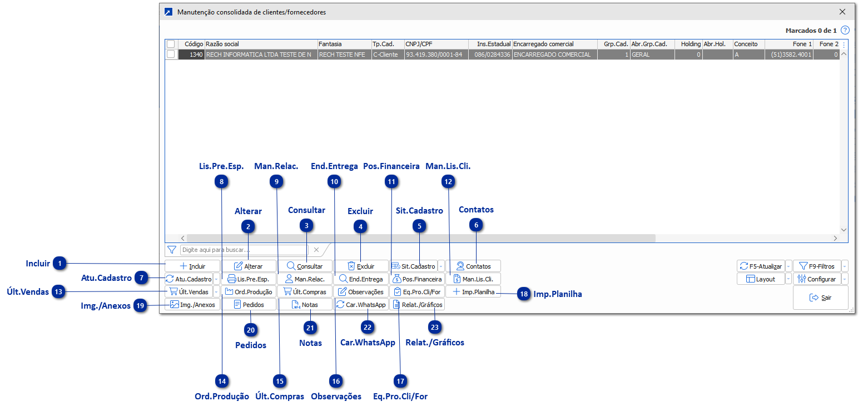This screenshot has width=868, height=411.
Task: Click the funnel icon beside search box
Action: (171, 250)
